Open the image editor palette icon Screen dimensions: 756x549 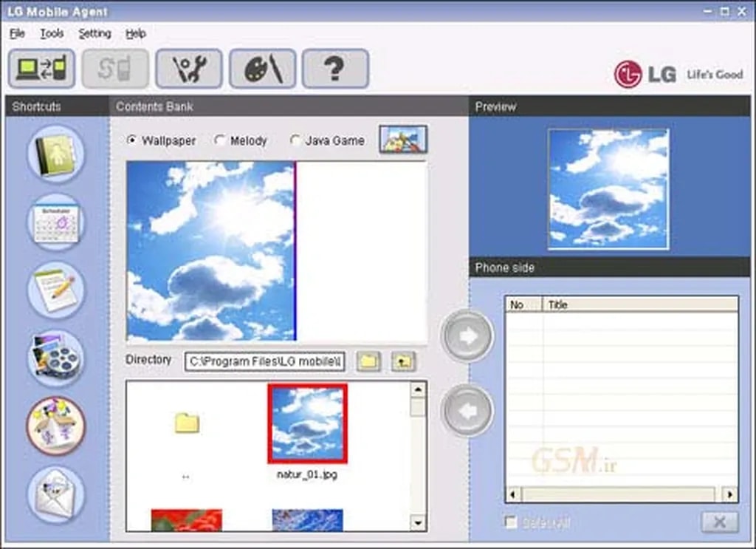coord(262,67)
